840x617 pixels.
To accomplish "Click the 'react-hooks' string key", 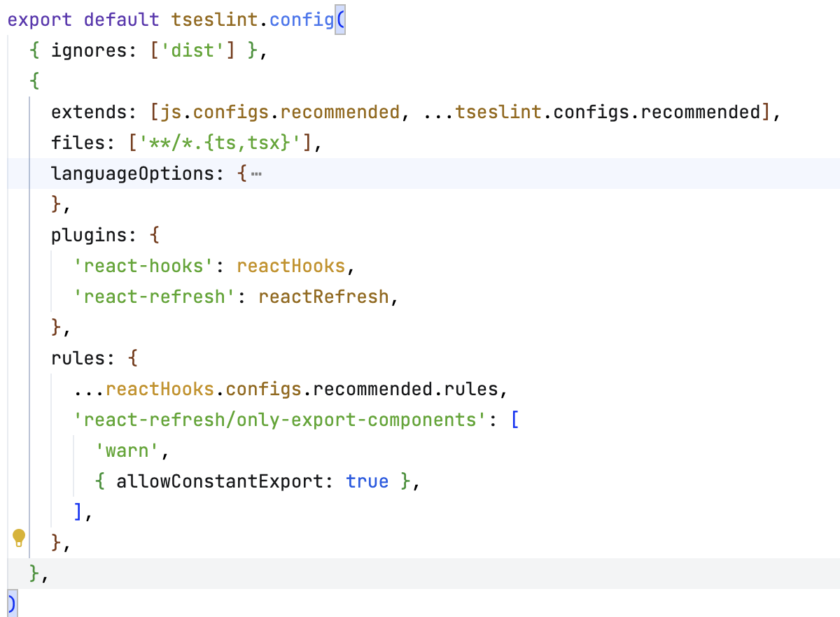I will pos(144,266).
